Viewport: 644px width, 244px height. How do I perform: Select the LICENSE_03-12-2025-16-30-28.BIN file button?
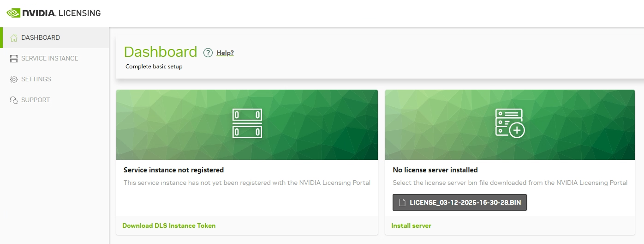(459, 202)
